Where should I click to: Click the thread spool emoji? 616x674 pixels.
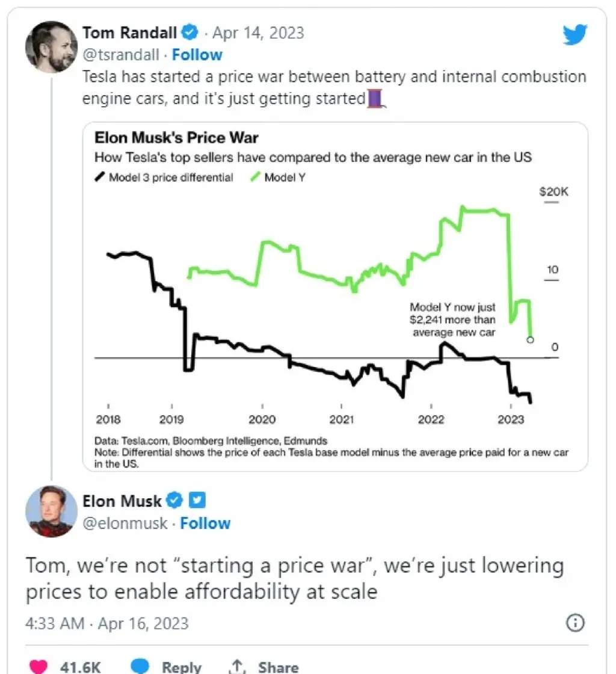point(375,99)
